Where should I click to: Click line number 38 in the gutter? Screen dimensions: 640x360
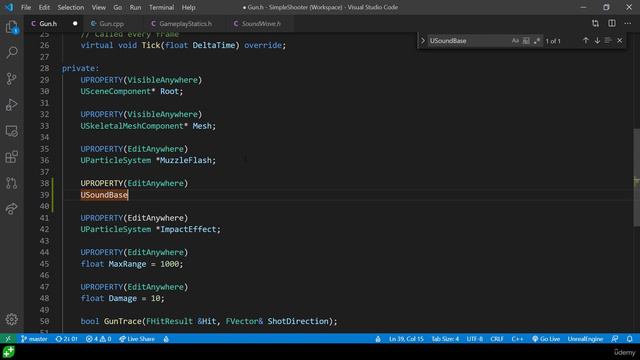pyautogui.click(x=44, y=183)
